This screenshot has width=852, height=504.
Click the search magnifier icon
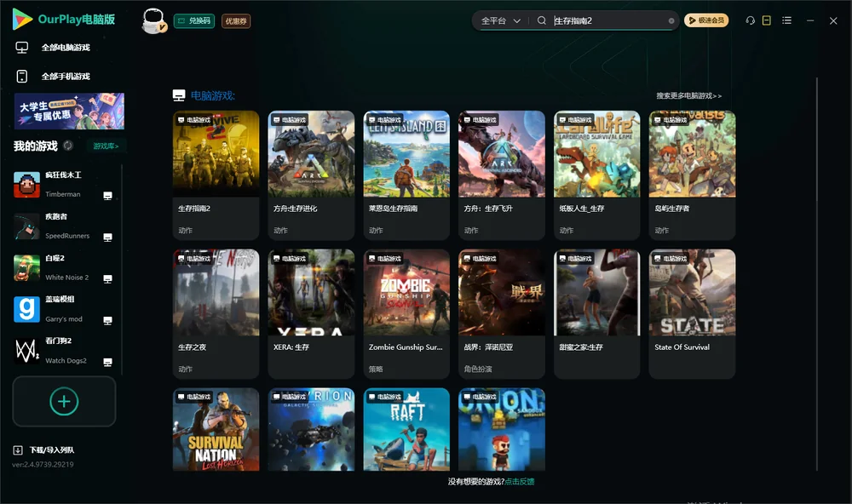coord(541,20)
